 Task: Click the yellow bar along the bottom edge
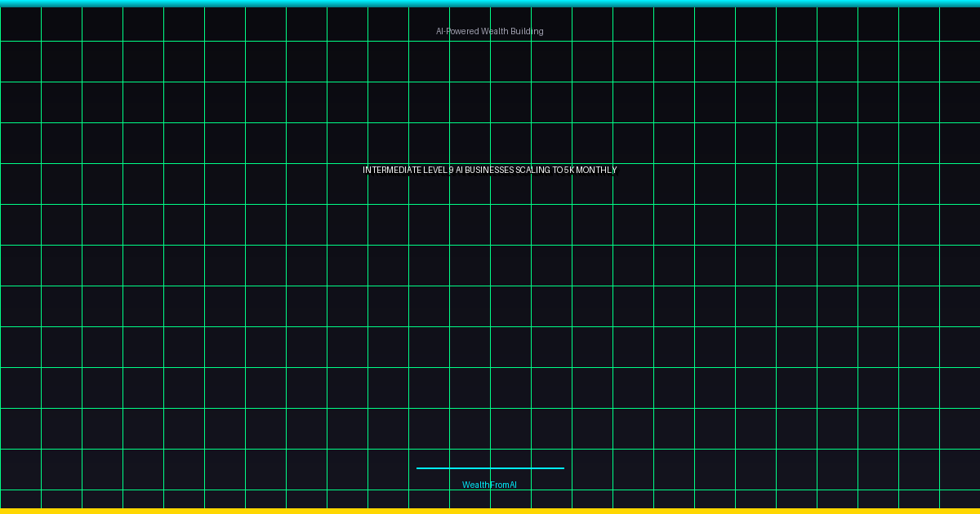tap(490, 512)
